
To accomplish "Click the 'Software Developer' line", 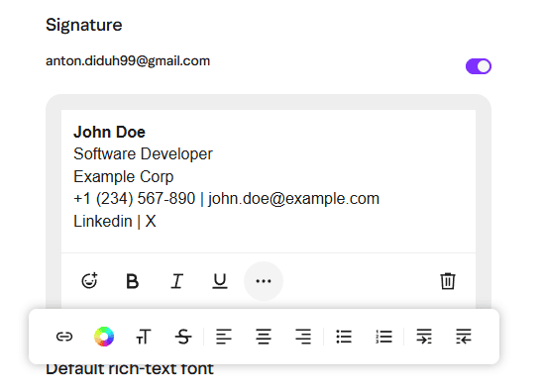I will (x=143, y=154).
